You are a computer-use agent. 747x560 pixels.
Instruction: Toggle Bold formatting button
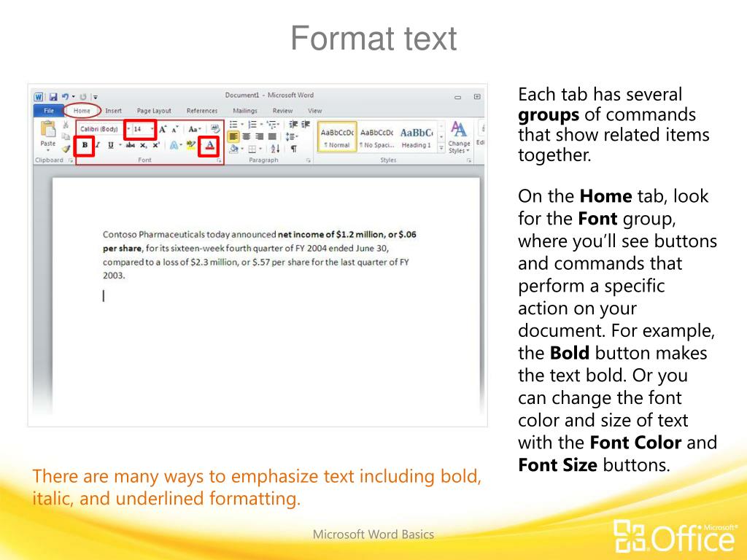tap(85, 145)
